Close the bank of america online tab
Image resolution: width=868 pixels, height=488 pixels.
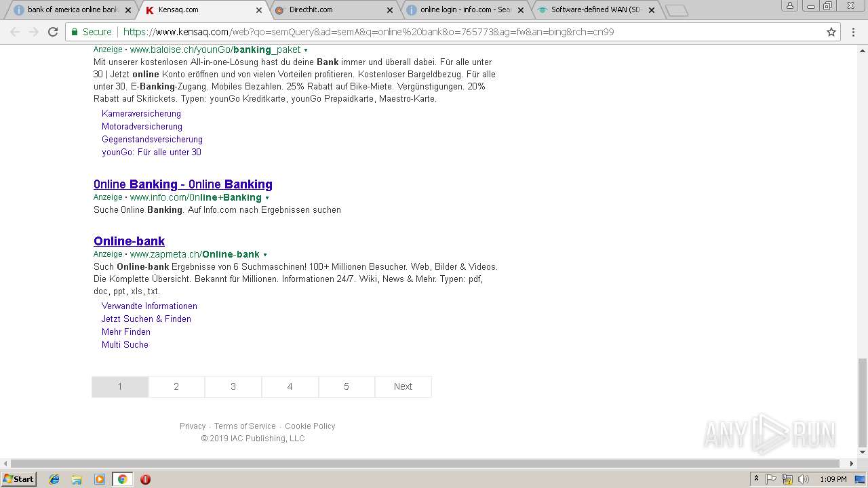tap(128, 10)
